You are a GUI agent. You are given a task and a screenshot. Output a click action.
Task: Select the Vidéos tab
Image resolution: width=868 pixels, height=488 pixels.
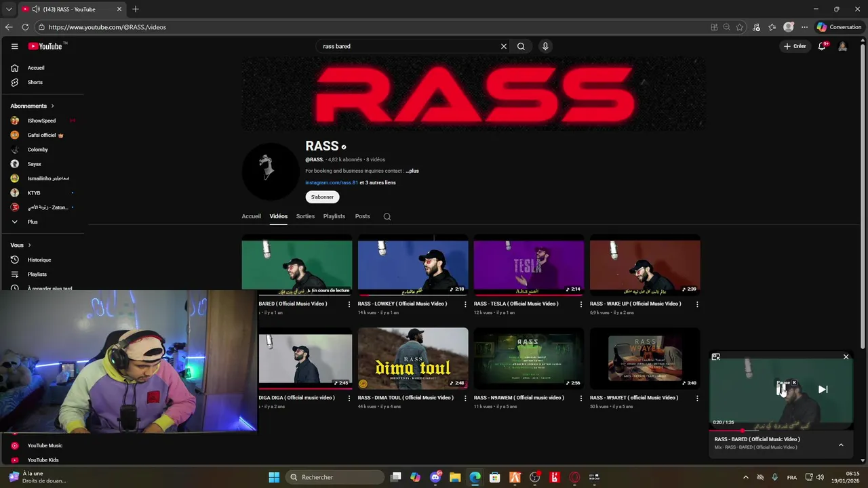coord(279,216)
